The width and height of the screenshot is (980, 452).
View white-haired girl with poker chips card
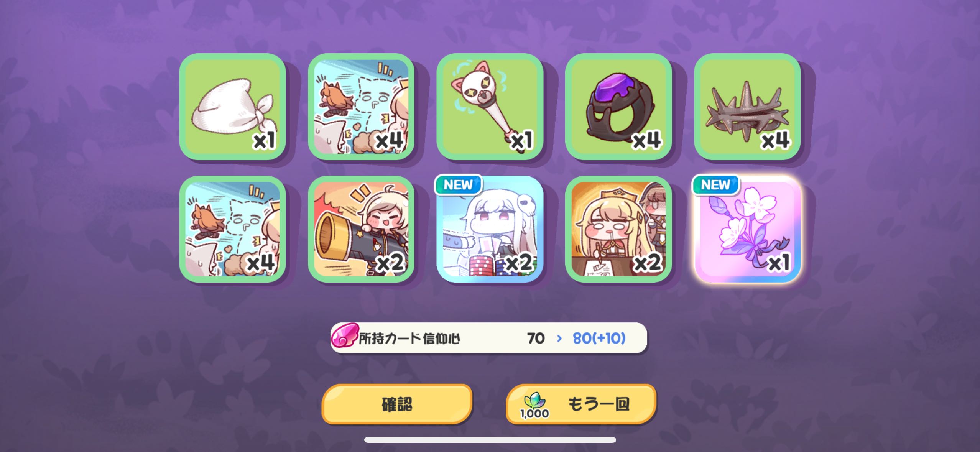(x=490, y=229)
